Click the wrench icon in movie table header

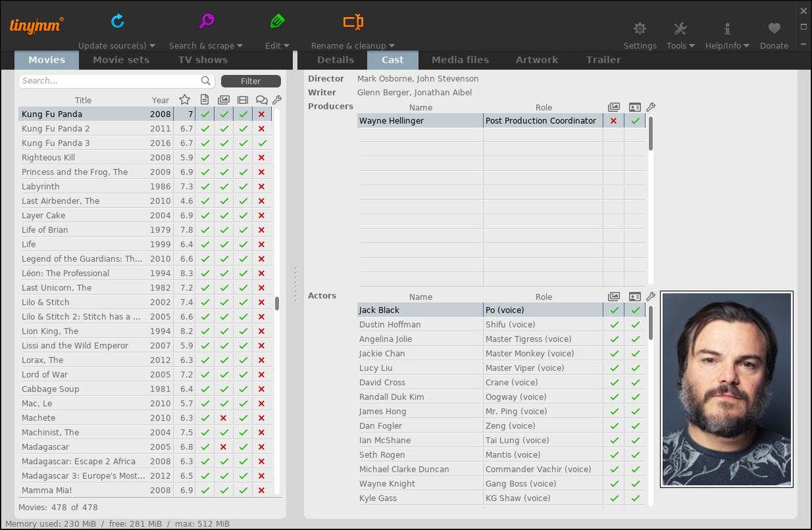(x=277, y=100)
